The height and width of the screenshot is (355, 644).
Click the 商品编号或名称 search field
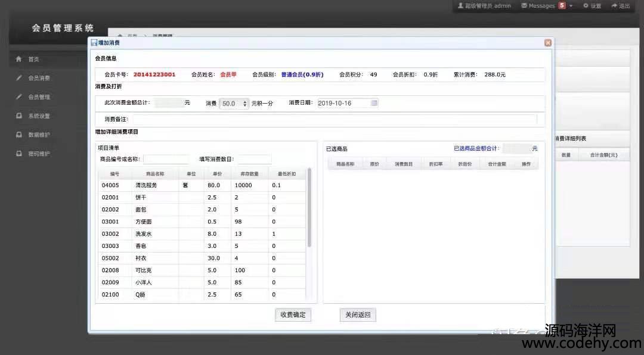click(x=166, y=159)
